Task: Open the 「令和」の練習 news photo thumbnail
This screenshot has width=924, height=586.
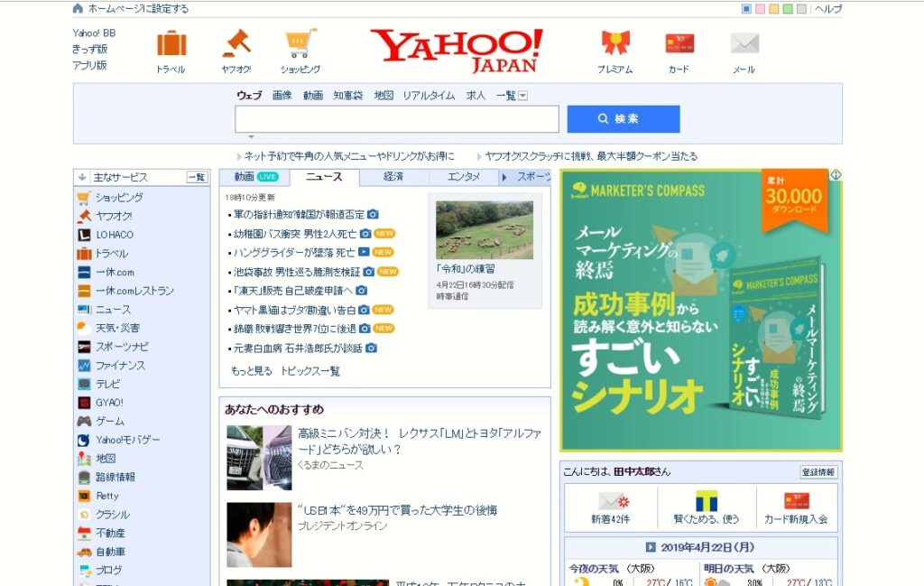Action: [x=485, y=230]
